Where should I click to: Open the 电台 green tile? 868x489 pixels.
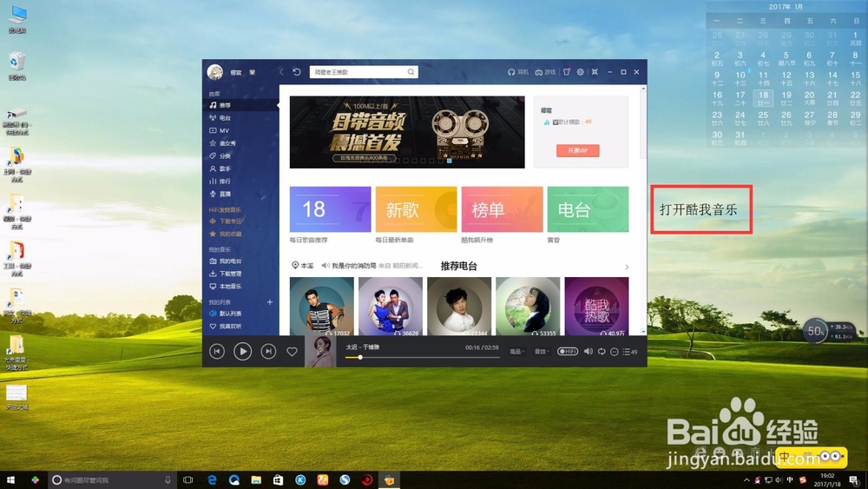click(588, 209)
